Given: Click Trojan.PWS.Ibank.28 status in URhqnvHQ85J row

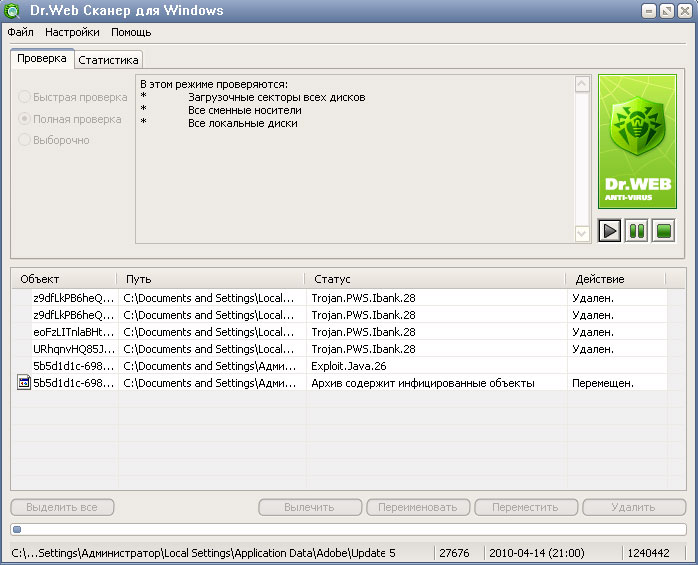Looking at the screenshot, I should click(x=363, y=349).
